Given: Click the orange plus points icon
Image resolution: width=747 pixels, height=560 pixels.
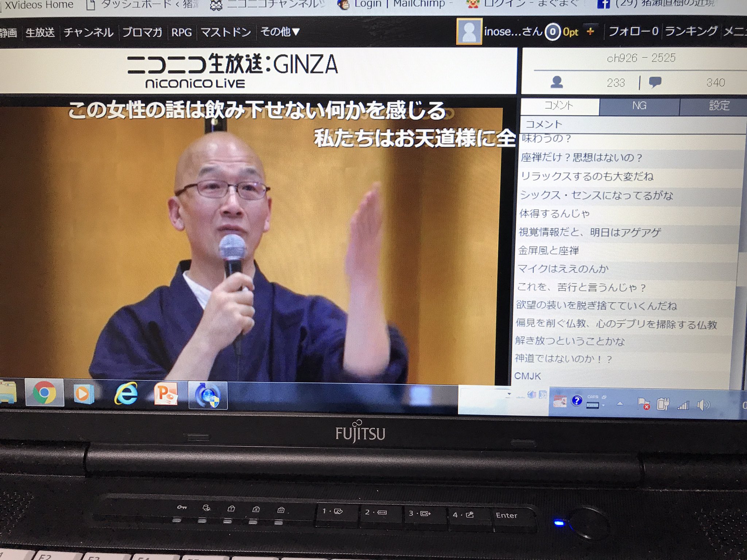Looking at the screenshot, I should [x=590, y=32].
